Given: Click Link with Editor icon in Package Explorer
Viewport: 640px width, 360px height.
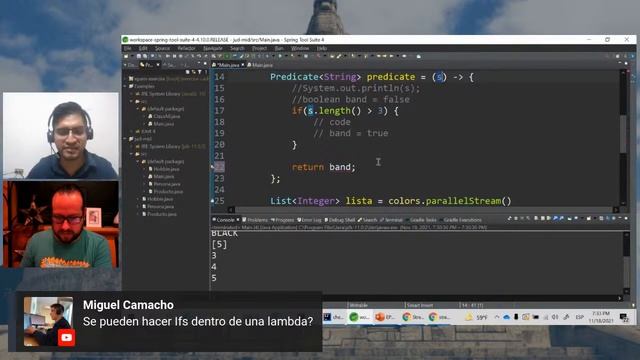Looking at the screenshot, I should pos(193,72).
